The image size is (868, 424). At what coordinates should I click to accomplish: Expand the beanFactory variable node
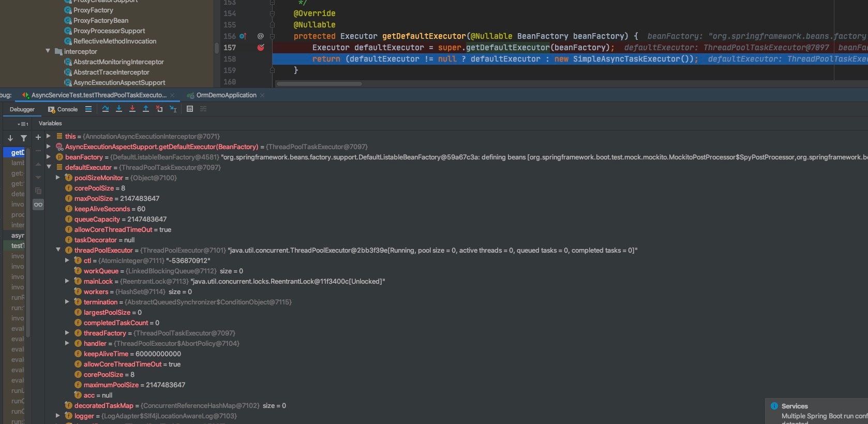pos(49,157)
